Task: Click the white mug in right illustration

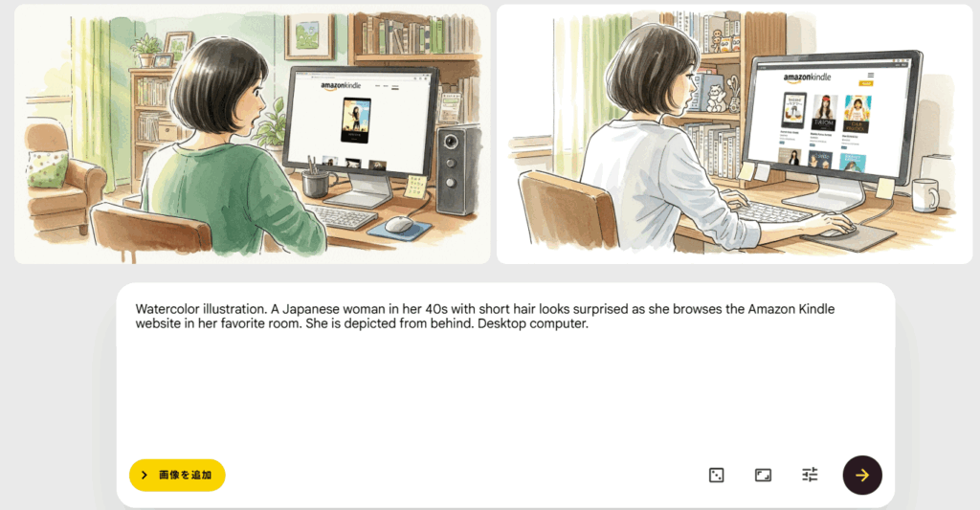Action: (925, 195)
